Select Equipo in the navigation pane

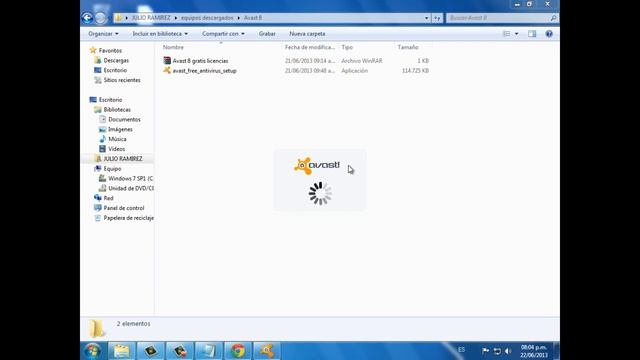click(x=112, y=169)
